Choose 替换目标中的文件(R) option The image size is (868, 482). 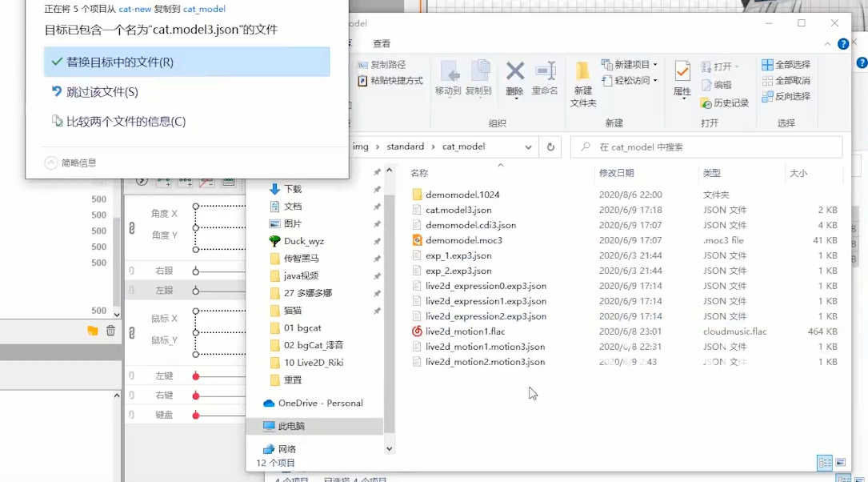coord(186,62)
